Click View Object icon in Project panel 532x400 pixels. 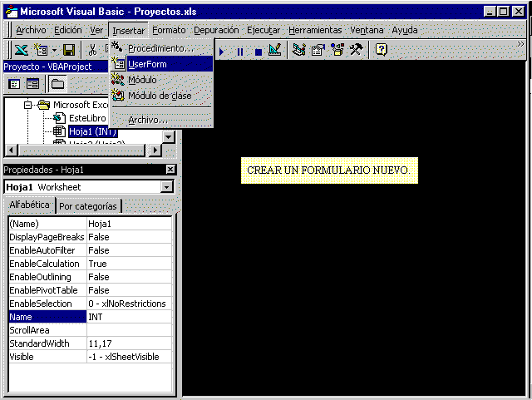[x=33, y=84]
